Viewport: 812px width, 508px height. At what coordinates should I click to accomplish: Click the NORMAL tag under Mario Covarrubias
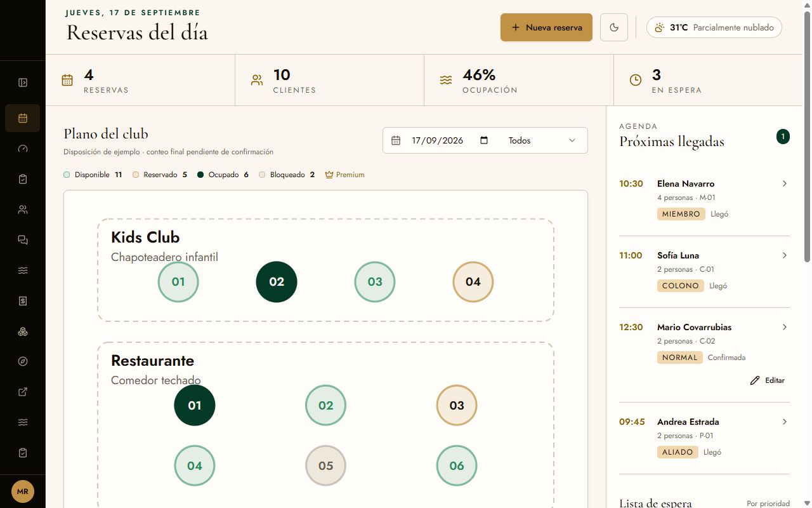680,358
